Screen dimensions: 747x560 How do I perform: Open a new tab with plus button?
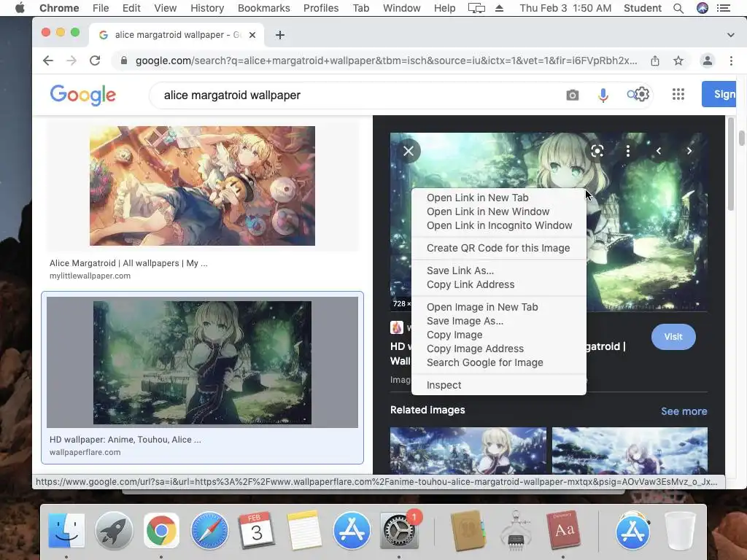point(280,35)
